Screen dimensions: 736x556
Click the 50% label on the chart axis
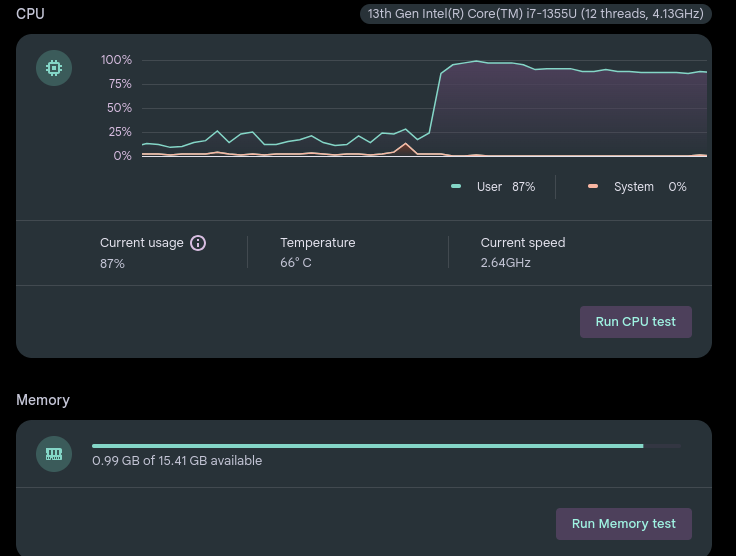click(x=119, y=108)
